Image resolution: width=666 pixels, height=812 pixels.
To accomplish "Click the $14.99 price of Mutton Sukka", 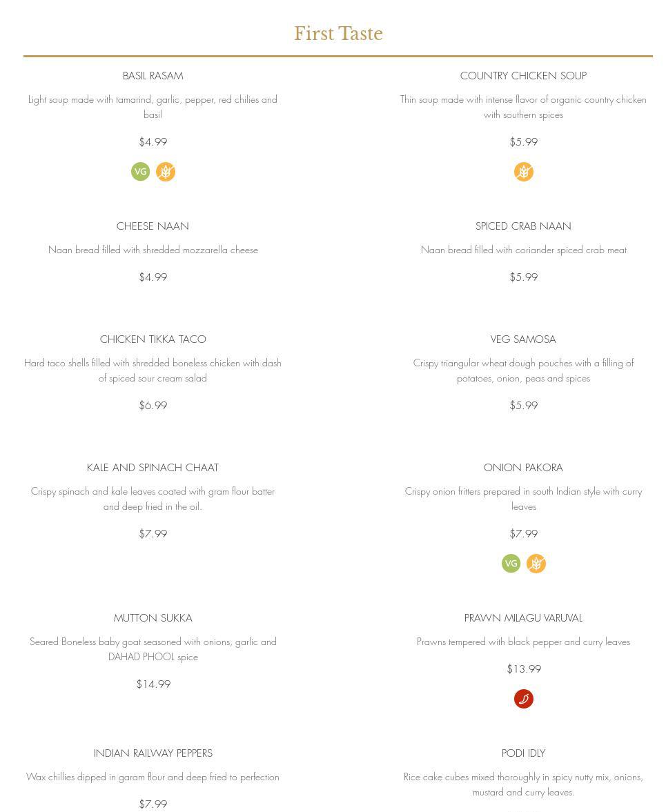I will (153, 684).
